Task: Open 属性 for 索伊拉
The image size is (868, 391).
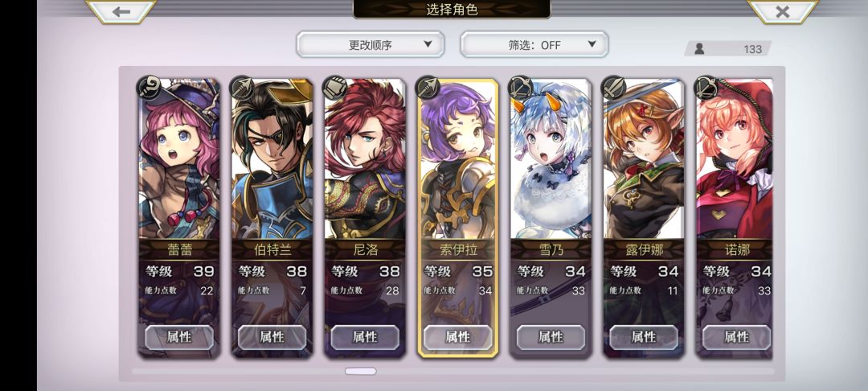Action: (x=458, y=337)
